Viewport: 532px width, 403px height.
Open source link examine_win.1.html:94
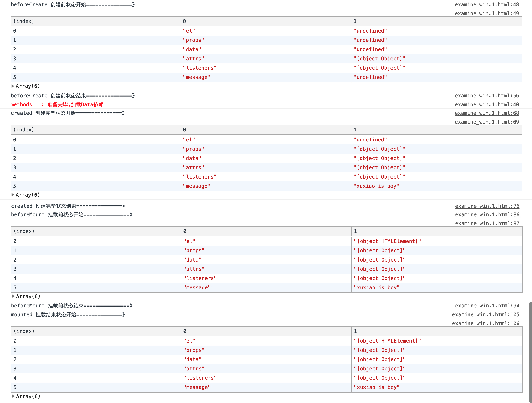click(487, 306)
